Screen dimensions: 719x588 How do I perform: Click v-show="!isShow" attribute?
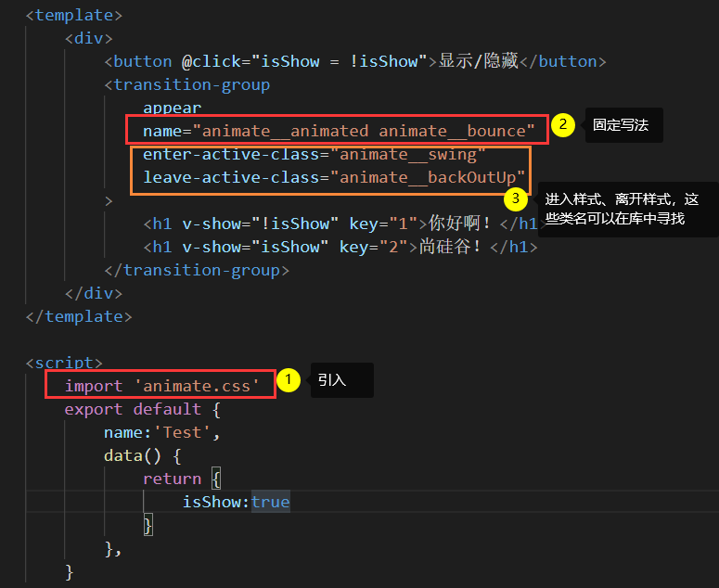[x=261, y=224]
